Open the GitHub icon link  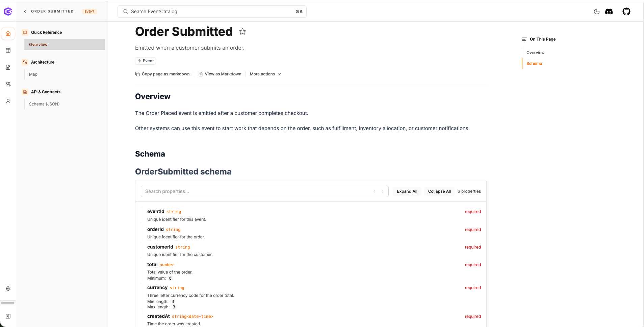pyautogui.click(x=626, y=11)
